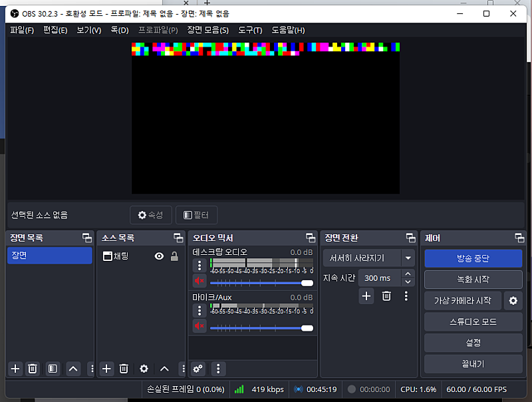Toggle the lock on 채팅 source
Image resolution: width=532 pixels, height=402 pixels.
pyautogui.click(x=174, y=256)
